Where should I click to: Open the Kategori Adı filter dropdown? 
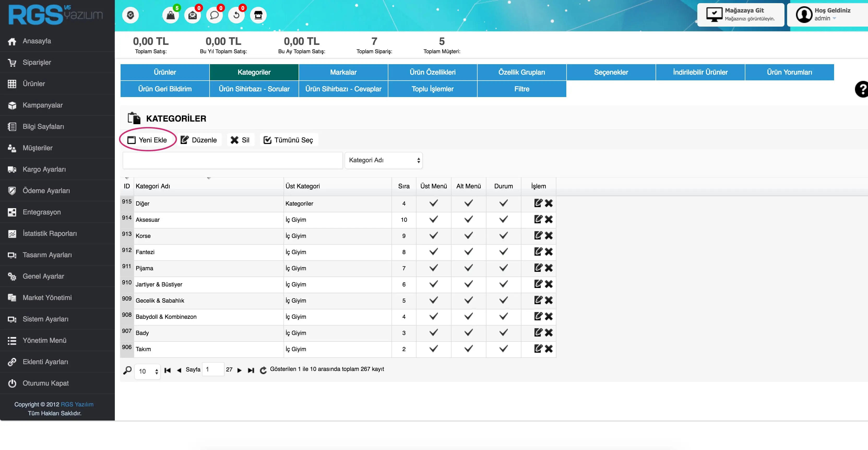click(383, 160)
